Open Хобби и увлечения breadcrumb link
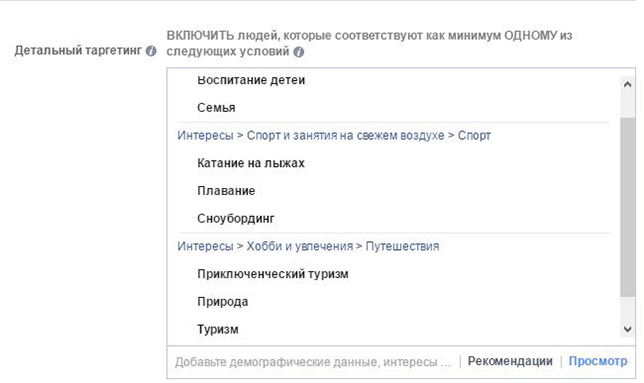 299,246
